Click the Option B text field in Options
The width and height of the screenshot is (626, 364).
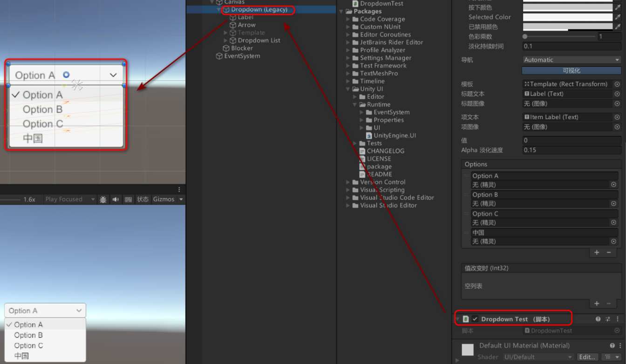click(544, 195)
